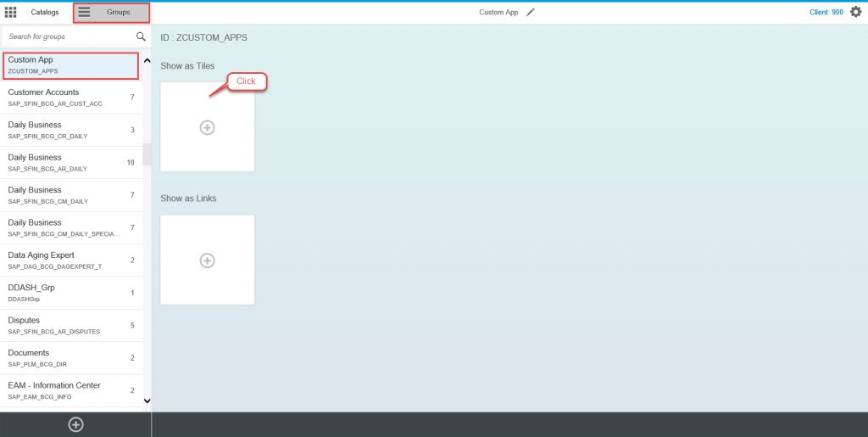Click the search magnifier icon
Image resolution: width=868 pixels, height=437 pixels.
click(x=141, y=36)
